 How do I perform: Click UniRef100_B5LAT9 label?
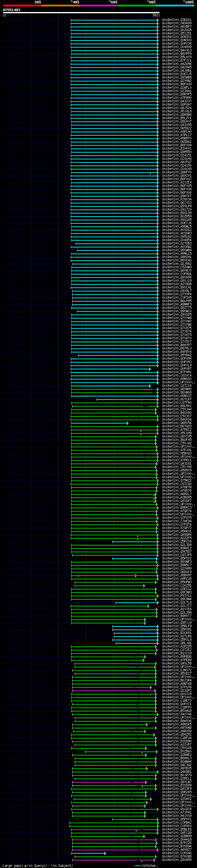177,57
